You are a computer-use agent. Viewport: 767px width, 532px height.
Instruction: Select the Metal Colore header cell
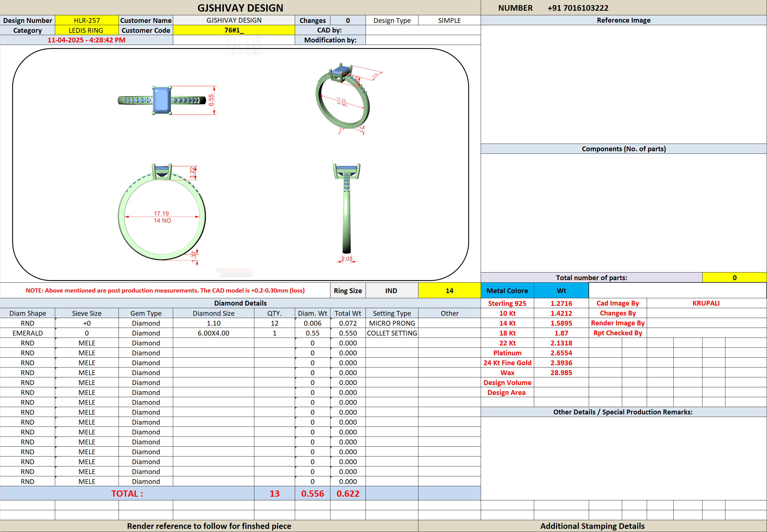tap(507, 291)
